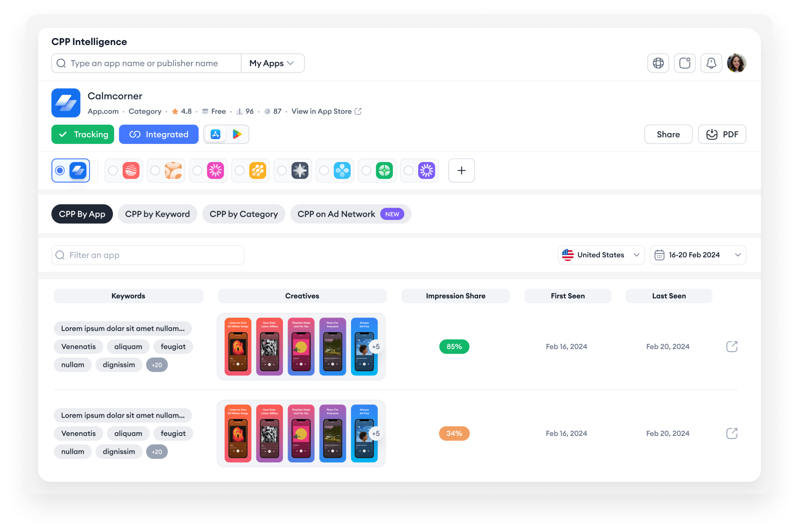Viewport: 799px width, 532px height.
Task: Click the Calmcorner app logo
Action: (66, 103)
